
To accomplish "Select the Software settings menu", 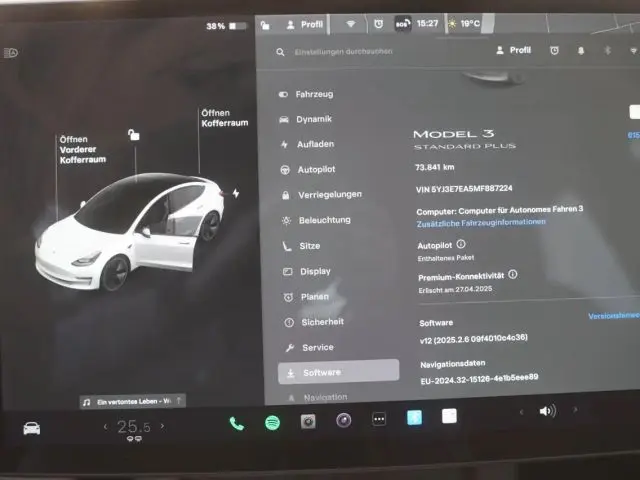I will coord(338,371).
